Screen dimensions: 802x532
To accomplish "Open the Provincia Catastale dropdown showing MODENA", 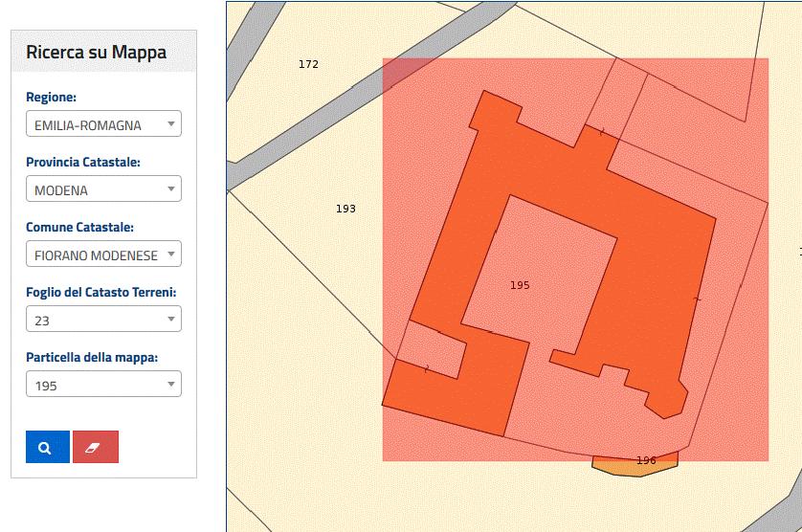I will [103, 188].
